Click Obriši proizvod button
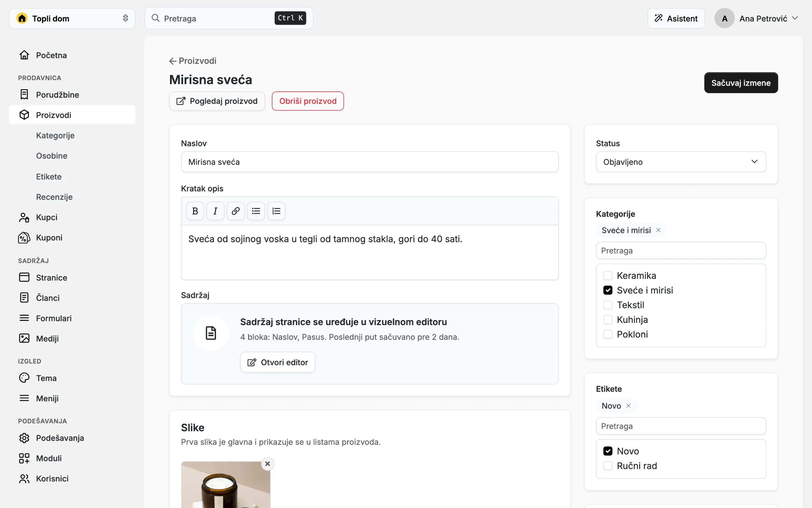 tap(308, 101)
